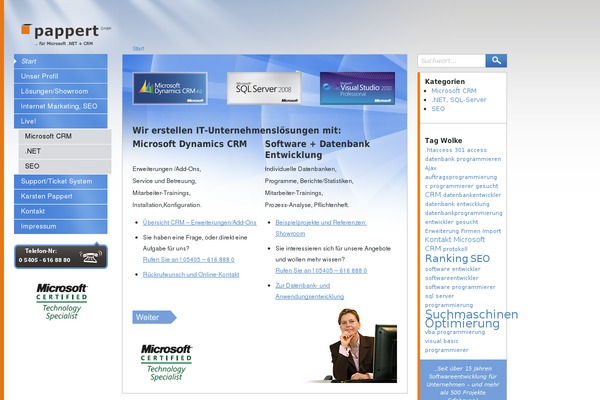Click the Ajax tag
The width and height of the screenshot is (600, 400).
point(430,168)
